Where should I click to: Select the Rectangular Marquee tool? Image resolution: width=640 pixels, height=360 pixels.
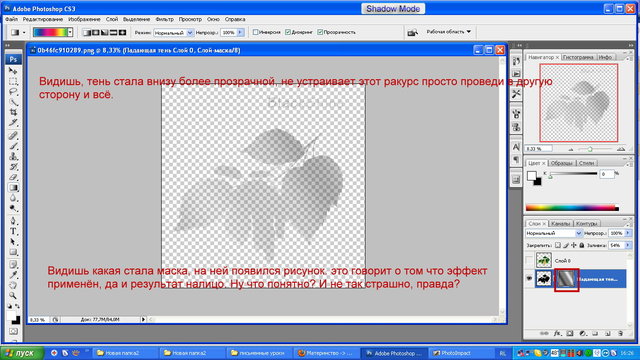[x=13, y=81]
